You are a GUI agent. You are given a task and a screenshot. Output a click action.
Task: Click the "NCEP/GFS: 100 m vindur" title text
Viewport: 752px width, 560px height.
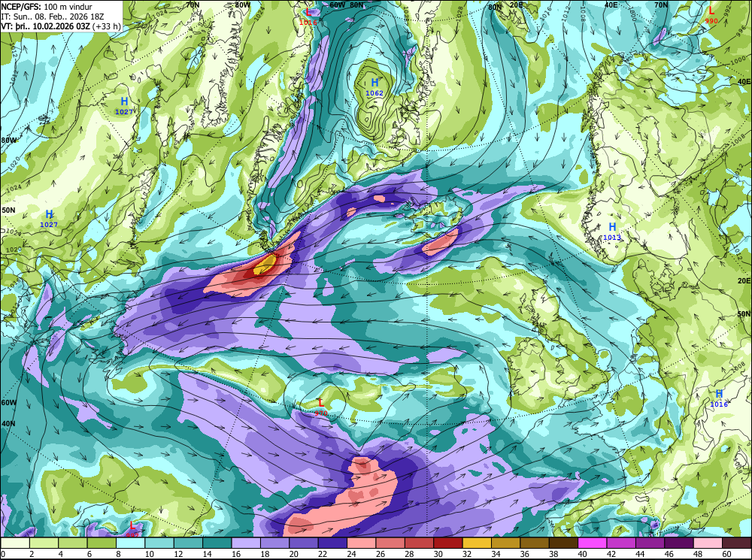click(47, 7)
